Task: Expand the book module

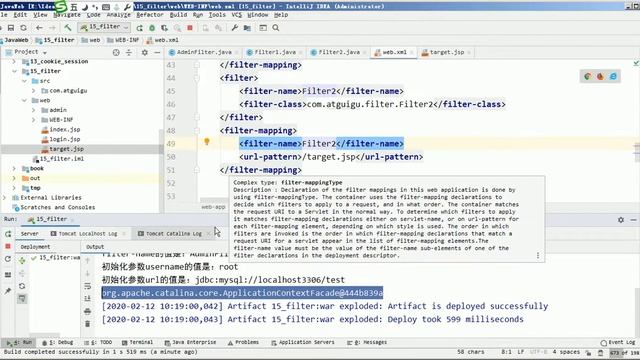Action: tap(14, 168)
